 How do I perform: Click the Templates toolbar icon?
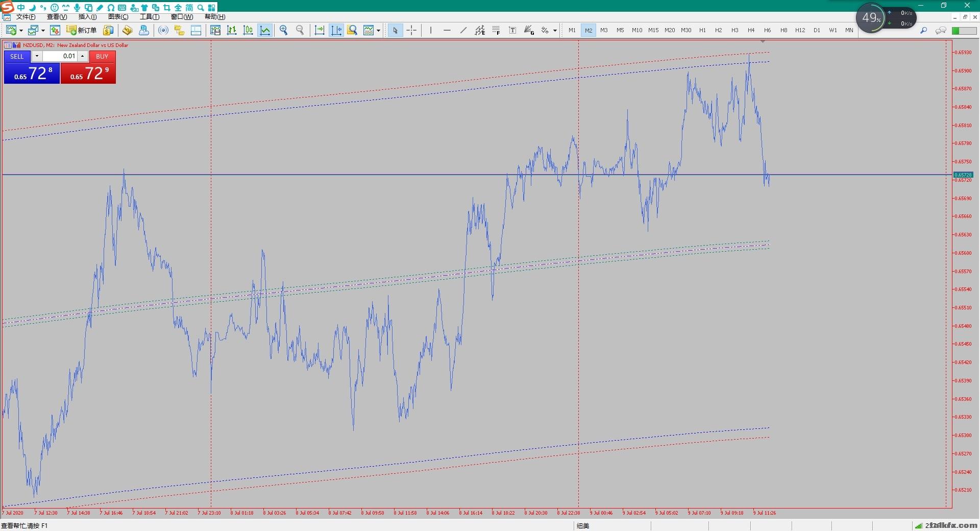369,31
